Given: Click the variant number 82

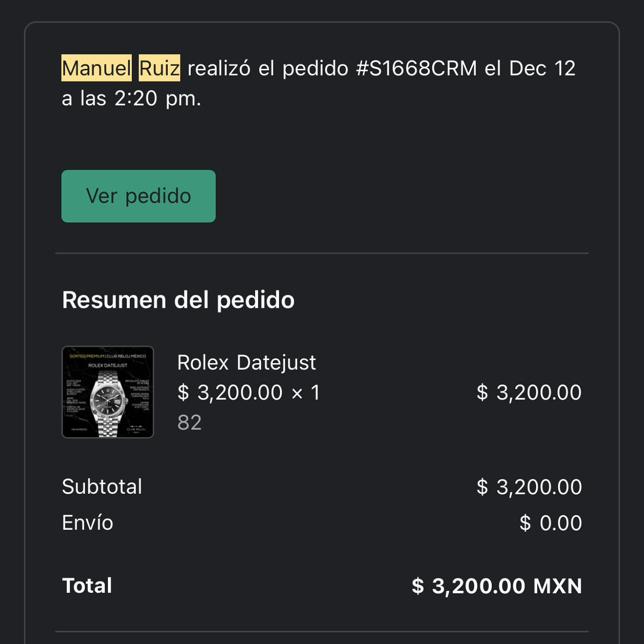Looking at the screenshot, I should click(x=189, y=423).
